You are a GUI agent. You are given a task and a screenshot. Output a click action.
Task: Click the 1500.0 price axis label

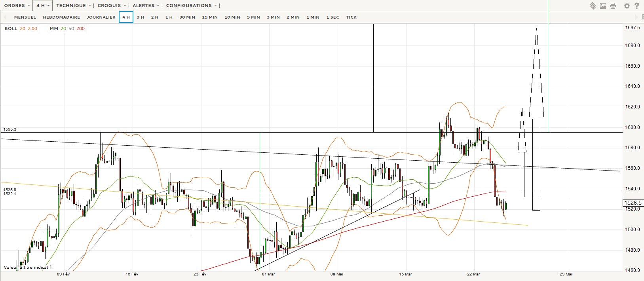[633, 229]
